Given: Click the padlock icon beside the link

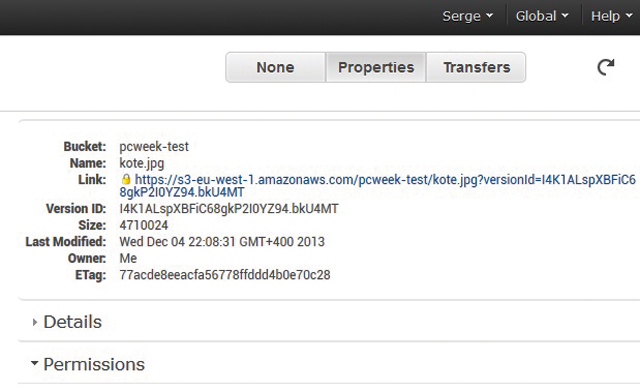Looking at the screenshot, I should [x=126, y=179].
